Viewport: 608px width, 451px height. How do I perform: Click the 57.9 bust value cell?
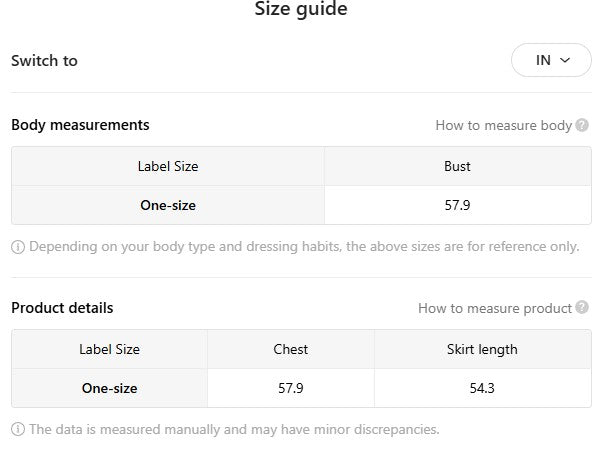[457, 205]
